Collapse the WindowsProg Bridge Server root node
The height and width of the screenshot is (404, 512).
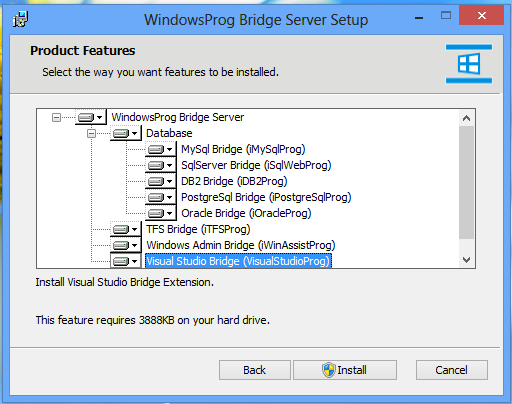click(x=56, y=117)
